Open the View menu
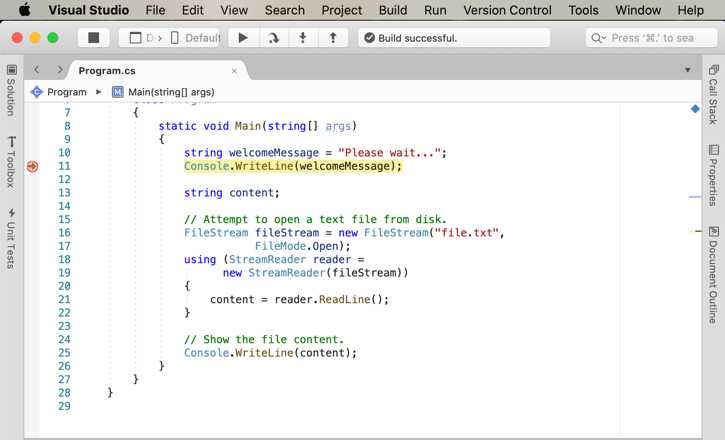Viewport: 725px width, 440px height. [x=234, y=10]
